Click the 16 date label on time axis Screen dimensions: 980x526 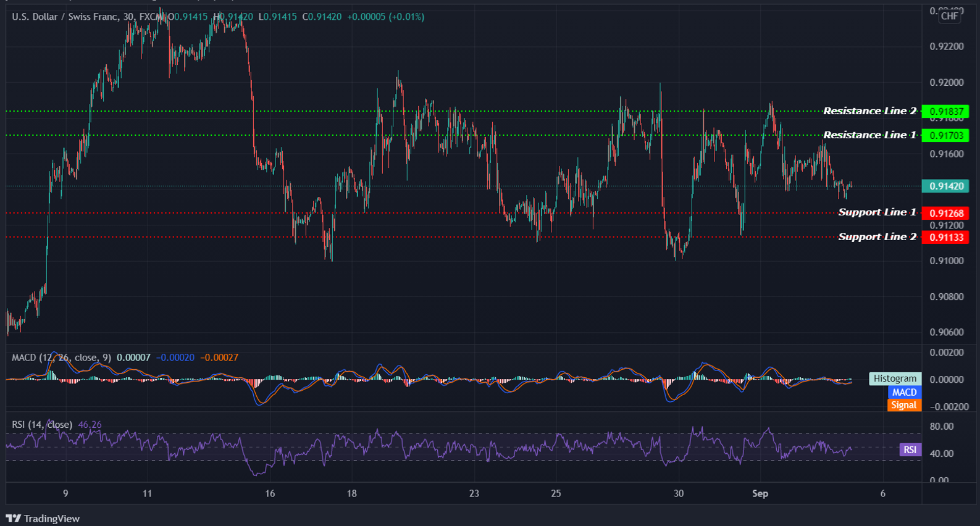tap(270, 493)
